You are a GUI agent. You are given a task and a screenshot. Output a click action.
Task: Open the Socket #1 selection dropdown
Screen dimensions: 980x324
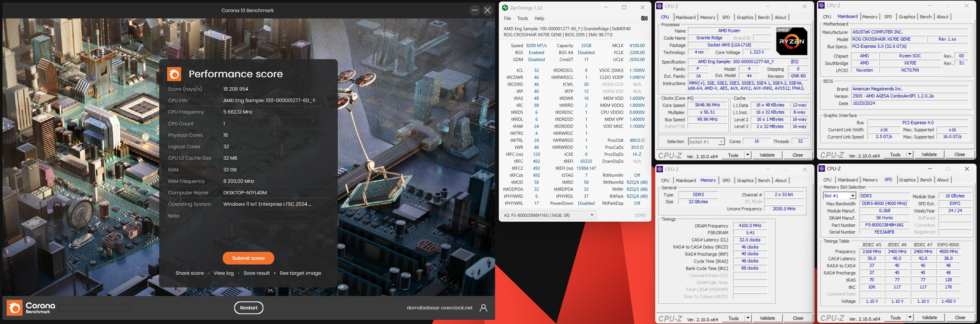point(721,141)
